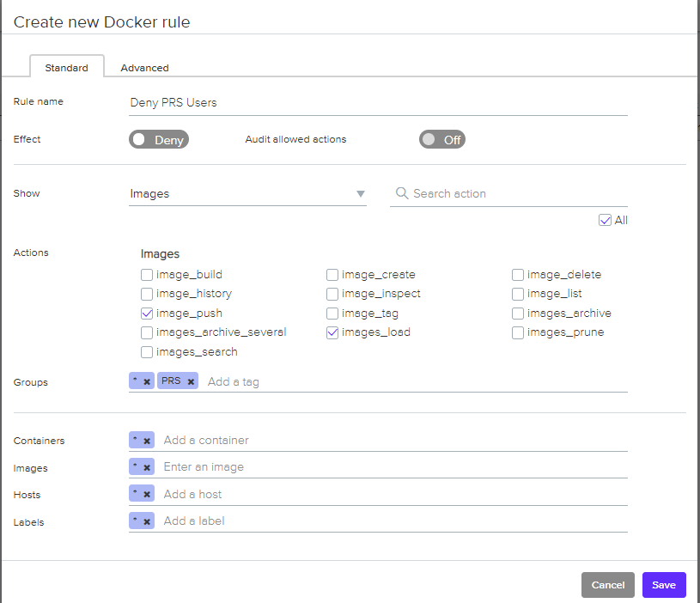
Task: Remove the PRS tag from Groups
Action: (x=191, y=381)
